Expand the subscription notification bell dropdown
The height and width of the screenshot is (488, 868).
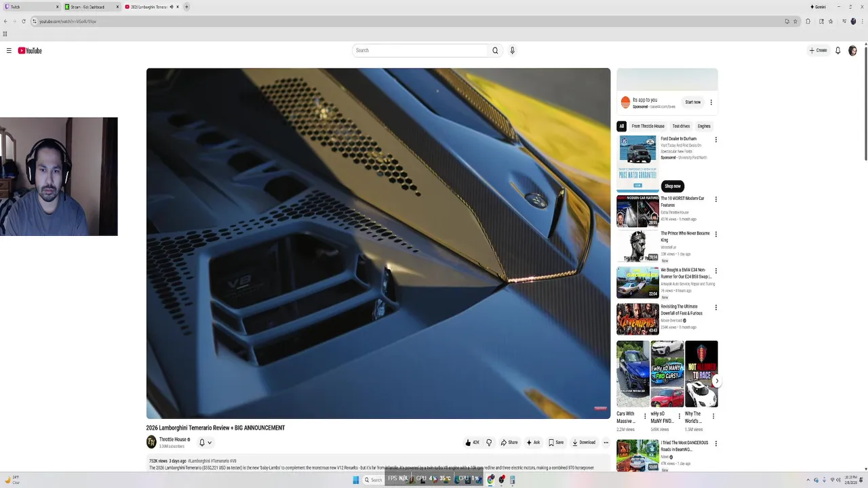point(205,443)
